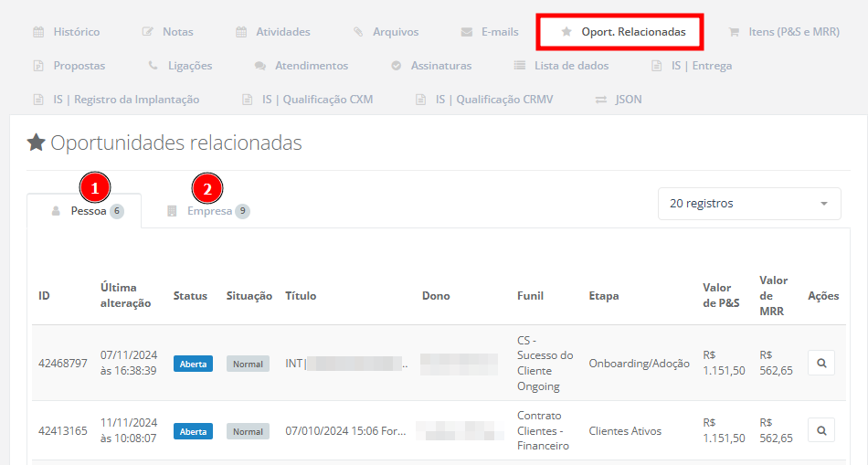This screenshot has width=868, height=465.
Task: Open the Oport. Relacionadas tab
Action: tap(632, 32)
